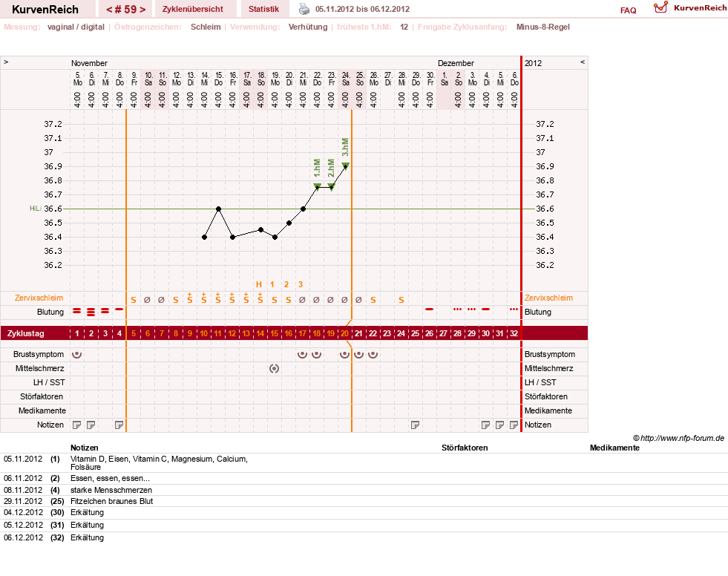Click the bleeding mark on cycle day 26
This screenshot has height=576, width=728.
pyautogui.click(x=430, y=309)
